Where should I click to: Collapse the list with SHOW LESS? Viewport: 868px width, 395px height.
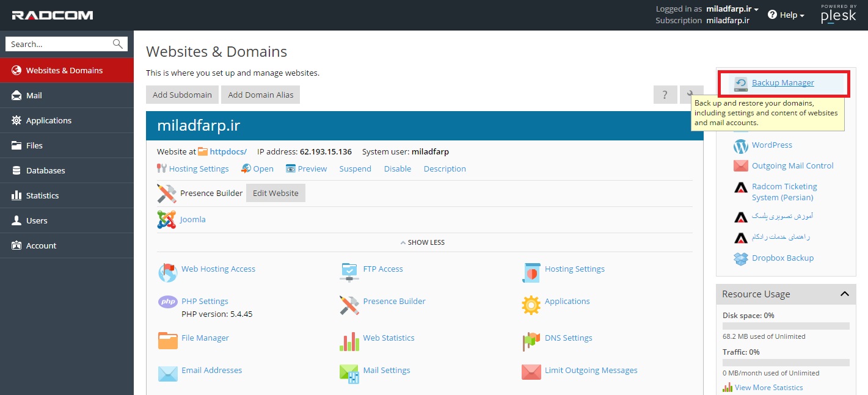[x=423, y=242]
